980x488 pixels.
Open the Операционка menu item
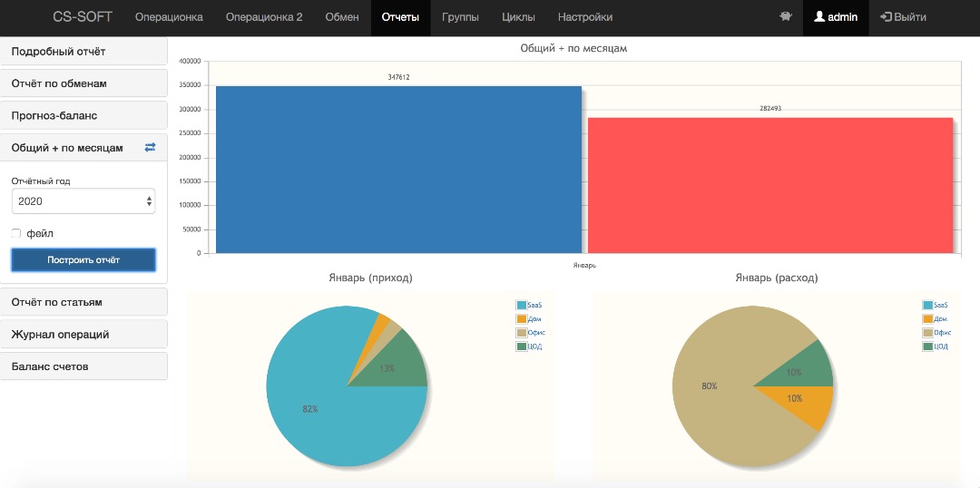(x=169, y=17)
